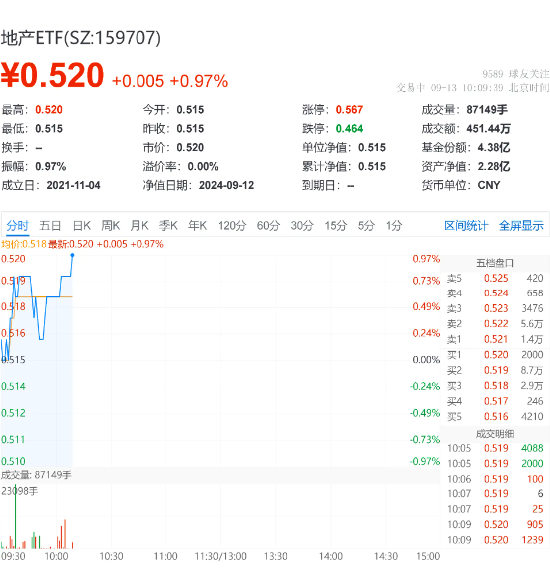Viewport: 550px width, 583px height.
Task: Click latest price dot on chart line
Action: click(72, 255)
